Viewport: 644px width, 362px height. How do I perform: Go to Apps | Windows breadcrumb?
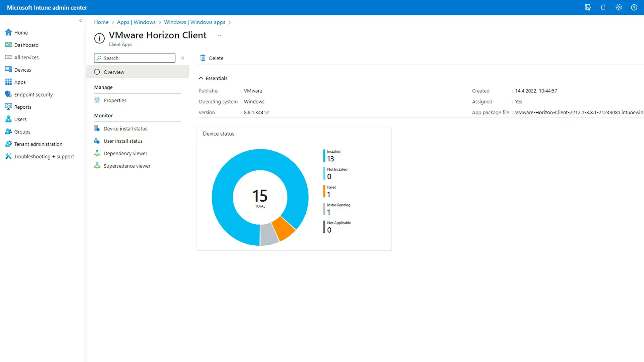136,22
